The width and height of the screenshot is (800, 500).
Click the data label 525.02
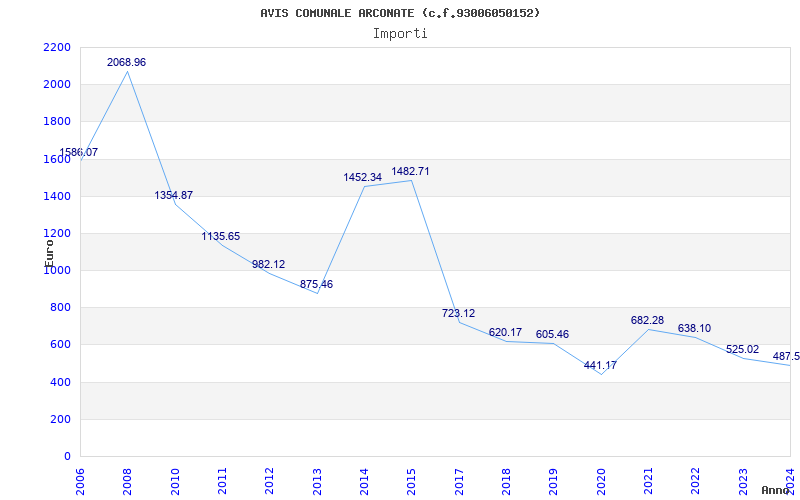742,349
